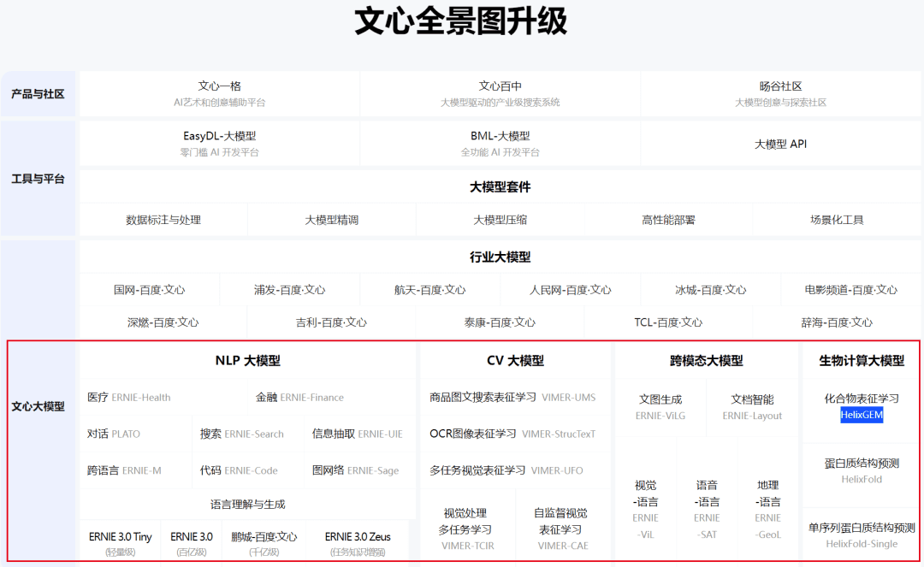Select the TCL-百度·文心 industry model
Image resolution: width=924 pixels, height=567 pixels.
(668, 322)
